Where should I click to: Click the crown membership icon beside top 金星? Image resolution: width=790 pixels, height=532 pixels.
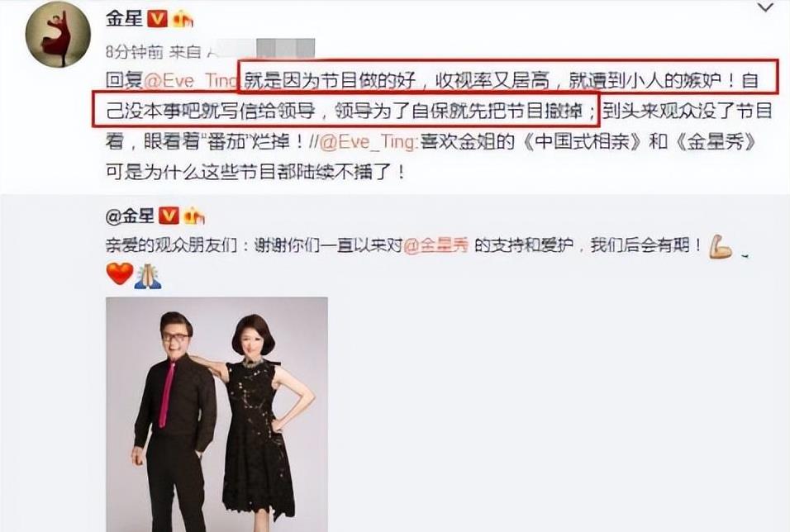[183, 19]
